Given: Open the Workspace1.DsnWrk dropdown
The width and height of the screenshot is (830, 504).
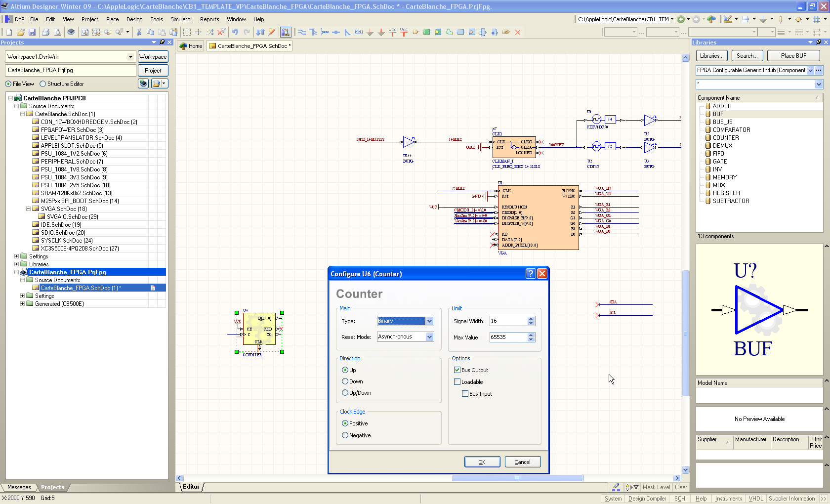Looking at the screenshot, I should pyautogui.click(x=130, y=57).
